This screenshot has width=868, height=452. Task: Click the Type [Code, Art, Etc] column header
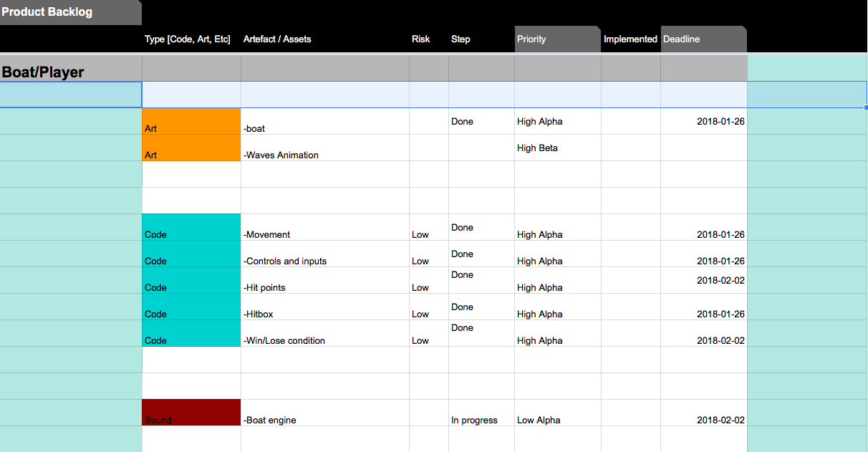point(188,39)
